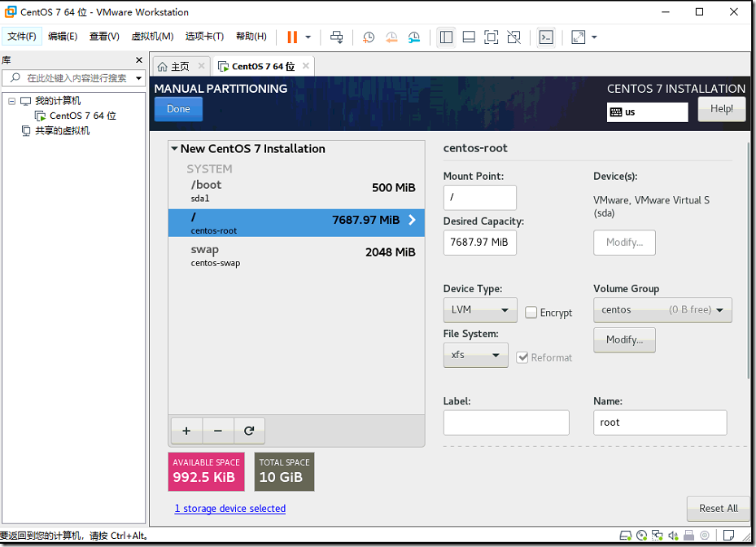The height and width of the screenshot is (547, 756).
Task: Enter full screen mode icon
Action: point(491,37)
